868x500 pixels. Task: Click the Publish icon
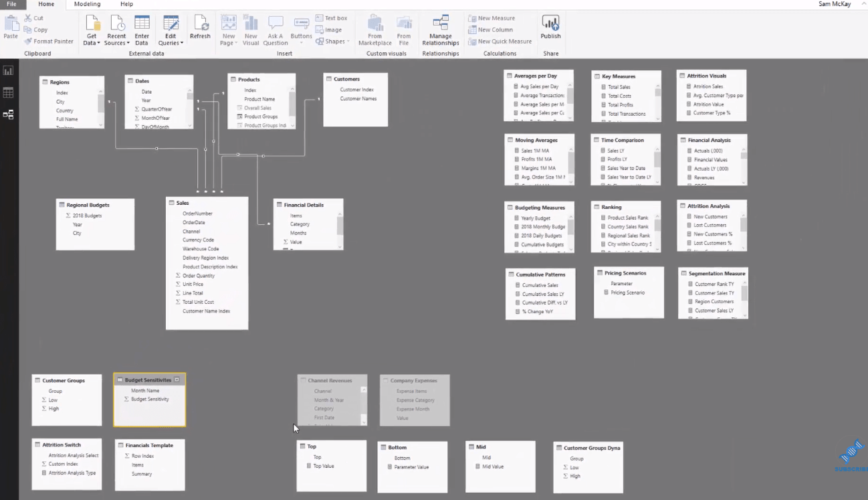coord(551,23)
